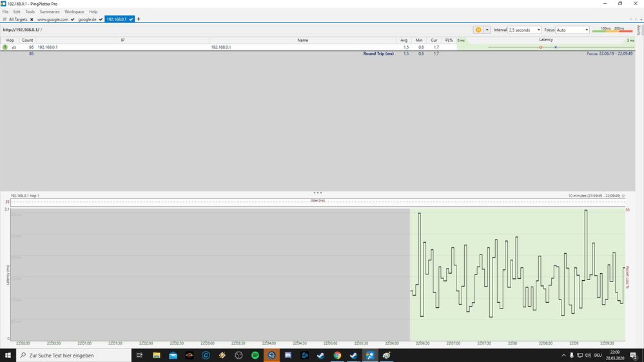Click timeline label 22:07:00 on graph axis
The width and height of the screenshot is (644, 362).
[x=453, y=343]
